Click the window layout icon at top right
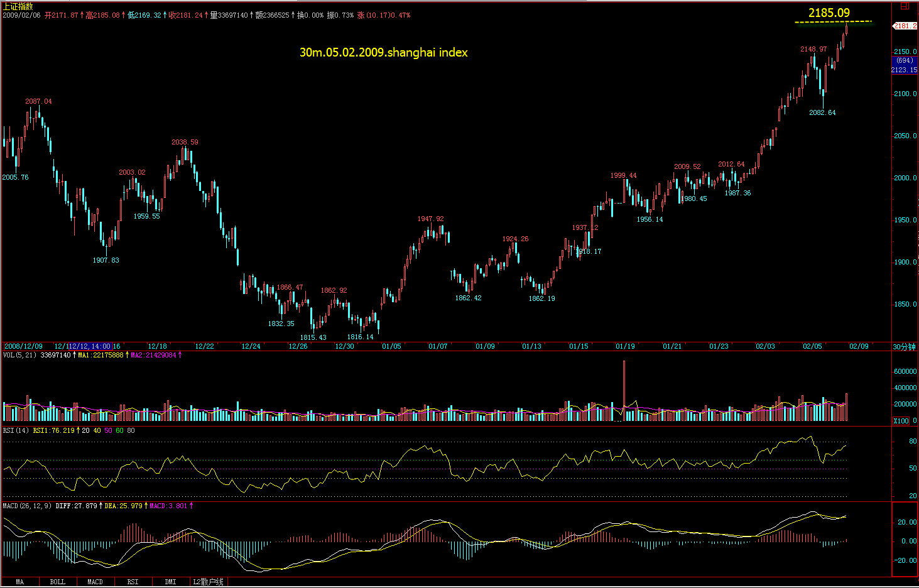This screenshot has height=588, width=919. click(x=905, y=6)
